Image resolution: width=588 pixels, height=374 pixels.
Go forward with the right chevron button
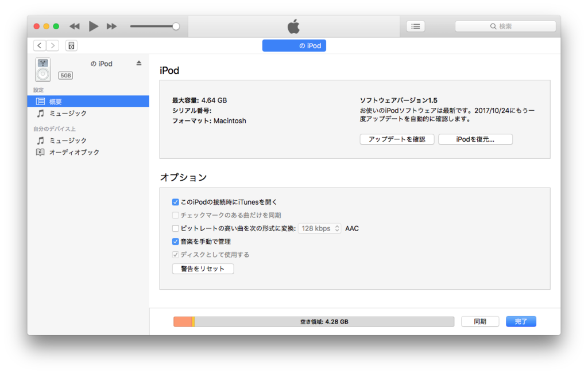pos(53,45)
